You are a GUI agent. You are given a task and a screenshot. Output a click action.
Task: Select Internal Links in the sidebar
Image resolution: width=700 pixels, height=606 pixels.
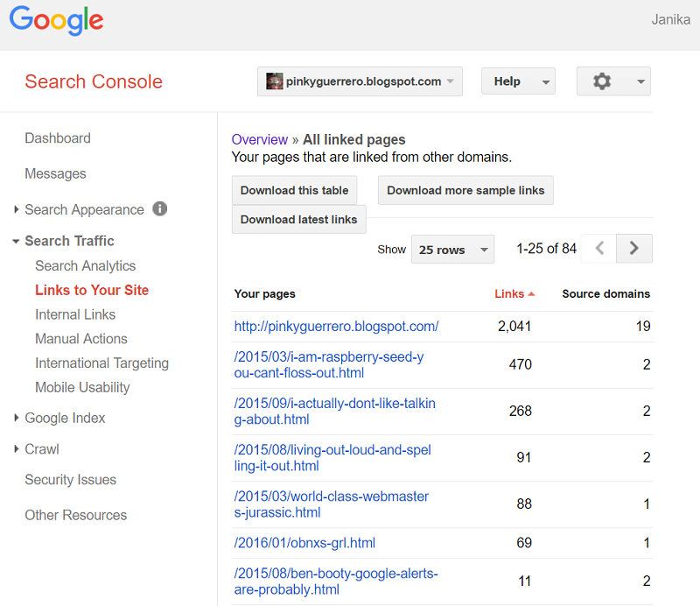(75, 314)
